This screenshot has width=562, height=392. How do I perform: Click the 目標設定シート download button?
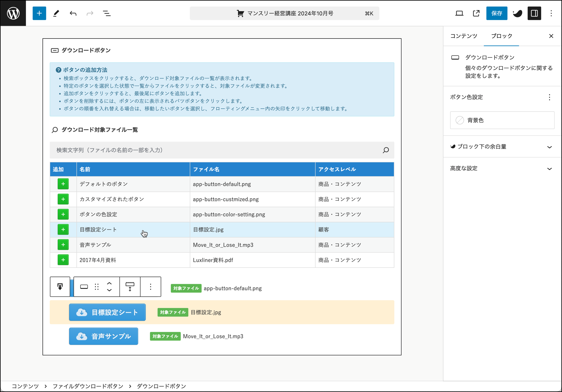coord(107,312)
